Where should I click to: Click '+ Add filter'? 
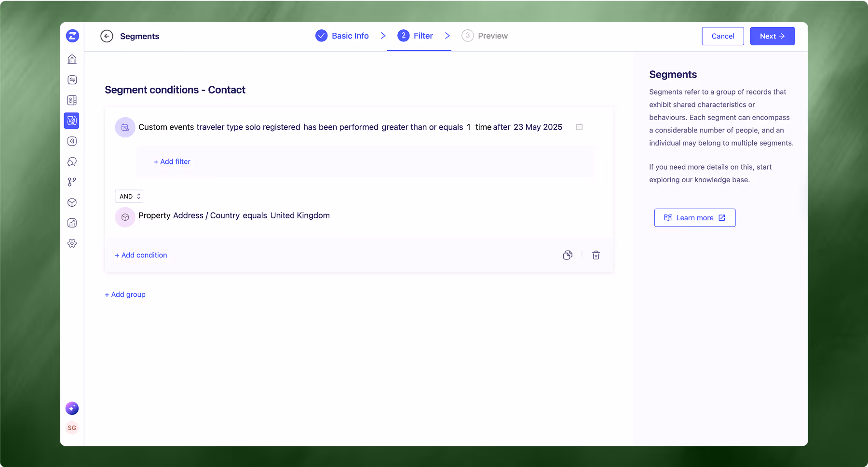coord(172,161)
